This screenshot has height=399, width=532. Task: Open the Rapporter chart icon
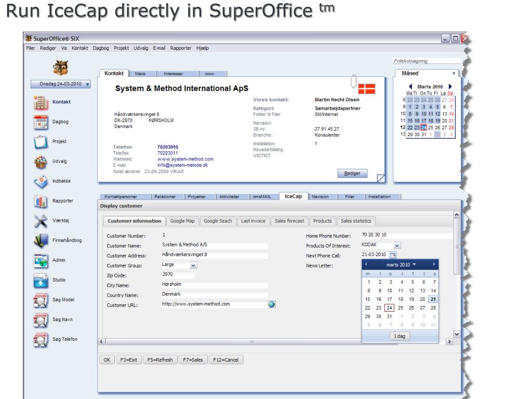pyautogui.click(x=41, y=201)
